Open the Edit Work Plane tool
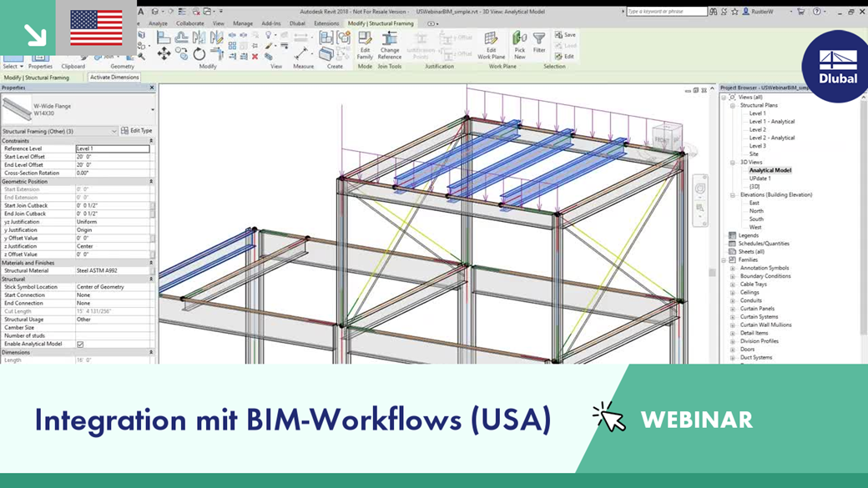 491,45
